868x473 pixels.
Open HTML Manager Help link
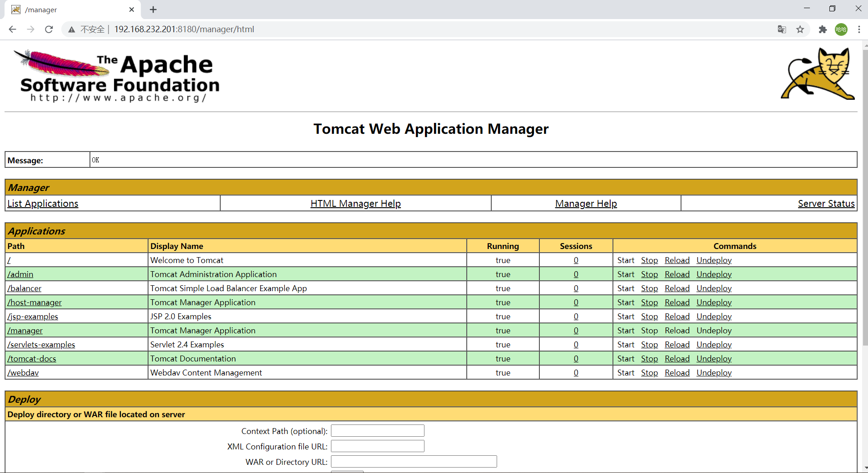(355, 204)
